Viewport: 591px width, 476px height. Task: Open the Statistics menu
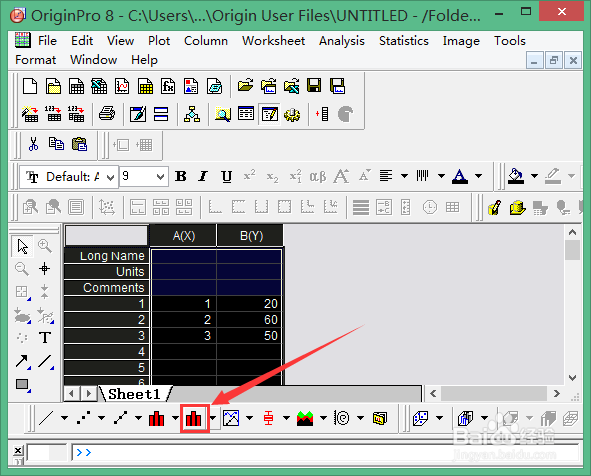(404, 41)
